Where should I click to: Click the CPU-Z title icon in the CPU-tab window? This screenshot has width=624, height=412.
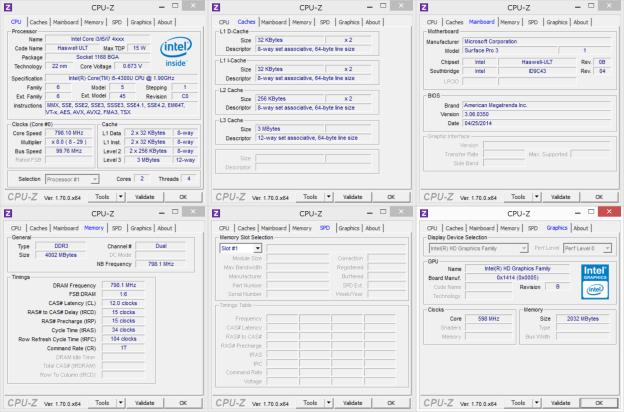(x=8, y=7)
